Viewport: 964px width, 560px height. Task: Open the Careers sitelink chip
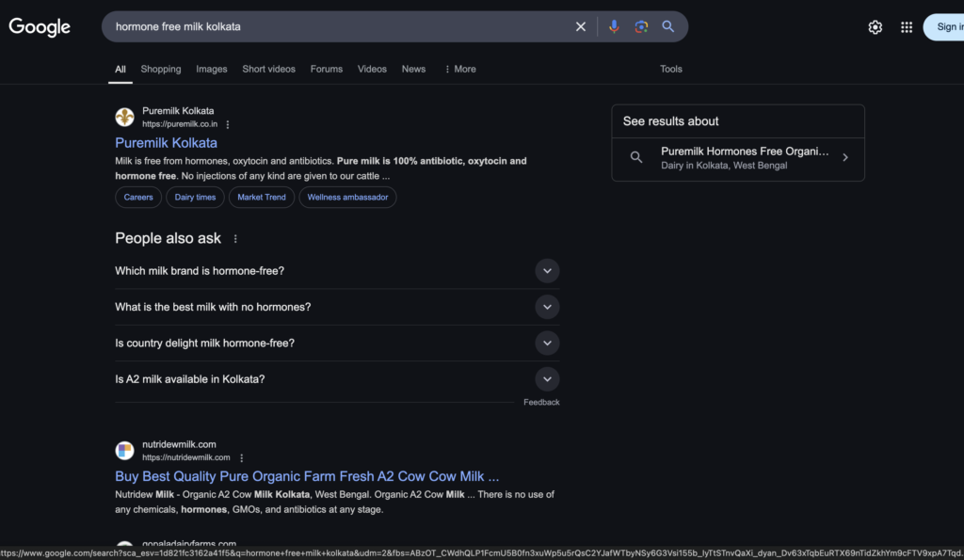pos(138,198)
